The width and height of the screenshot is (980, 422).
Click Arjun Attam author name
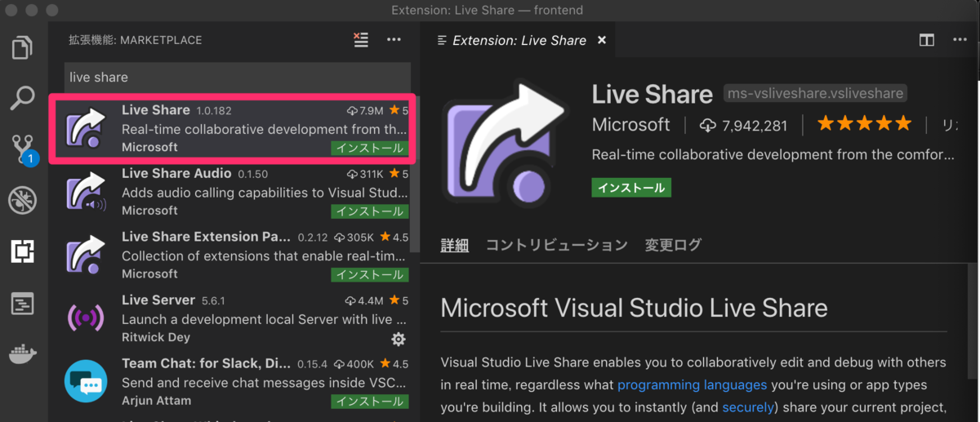pos(157,401)
